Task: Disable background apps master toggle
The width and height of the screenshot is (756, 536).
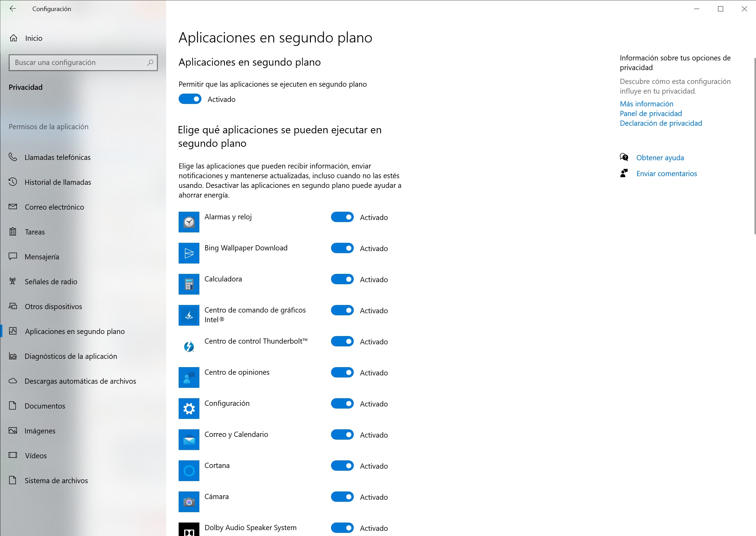Action: pos(190,99)
